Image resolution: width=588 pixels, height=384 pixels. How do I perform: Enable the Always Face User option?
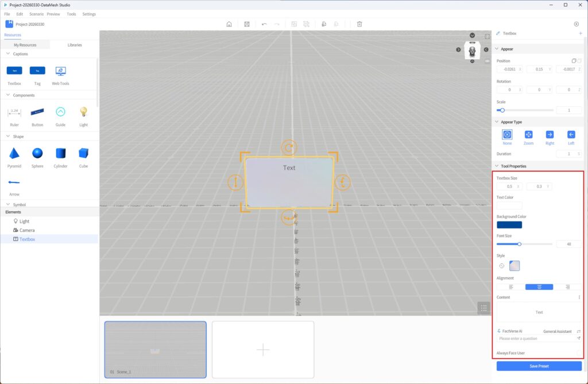pos(577,352)
